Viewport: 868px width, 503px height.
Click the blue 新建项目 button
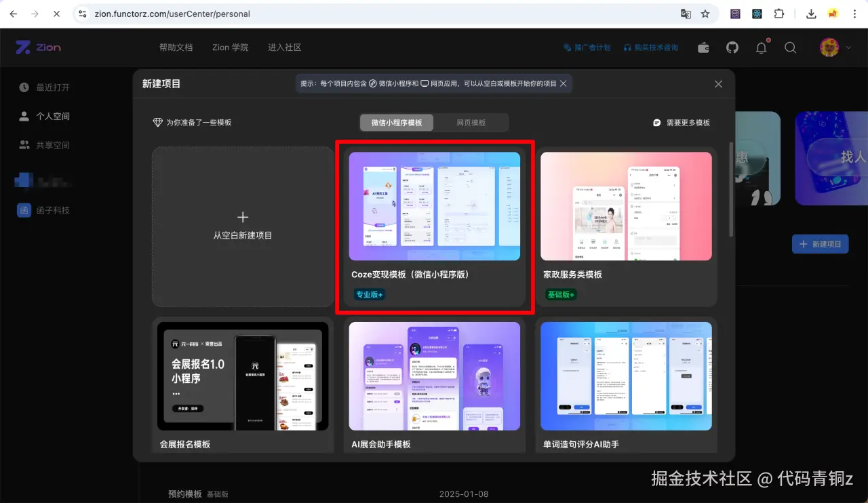(x=821, y=244)
